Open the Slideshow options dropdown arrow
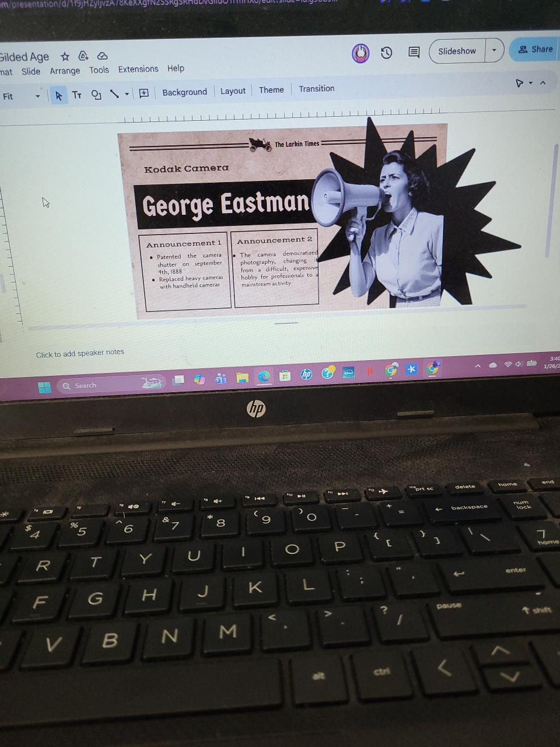This screenshot has height=747, width=560. coord(494,51)
